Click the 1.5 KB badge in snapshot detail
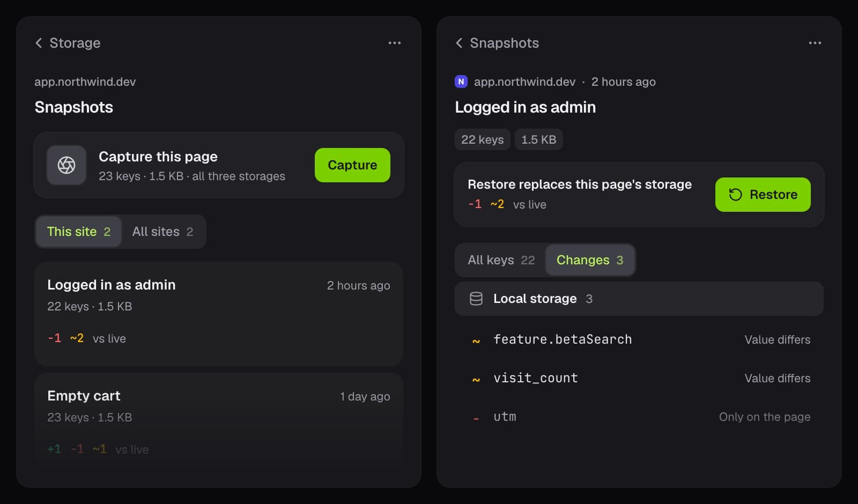Image resolution: width=858 pixels, height=504 pixels. point(539,139)
